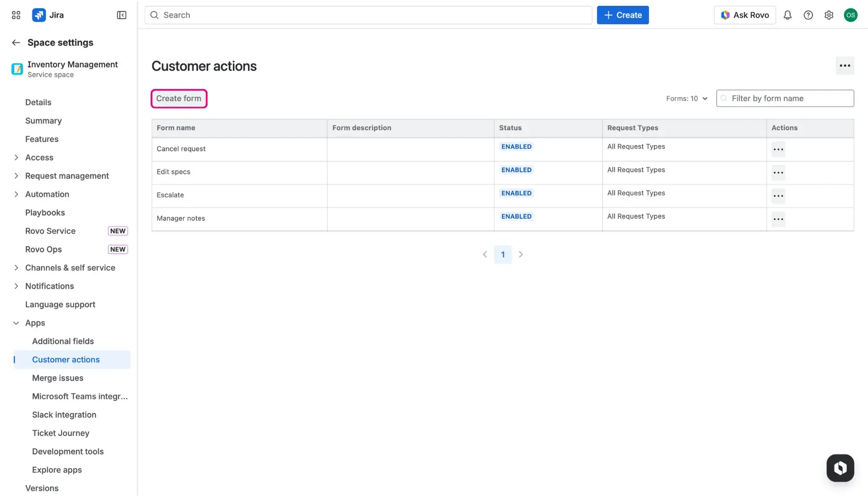Open Jira settings gear
Screen dimensions: 868x498
point(829,15)
